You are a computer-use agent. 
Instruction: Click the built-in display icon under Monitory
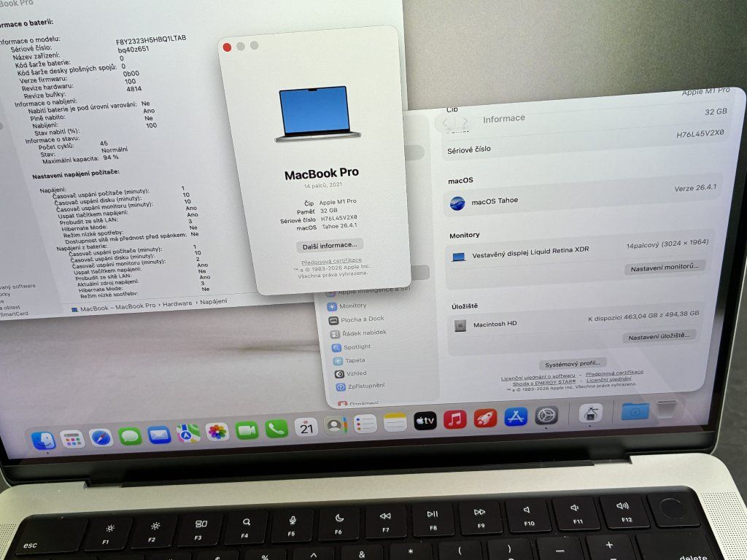point(458,257)
